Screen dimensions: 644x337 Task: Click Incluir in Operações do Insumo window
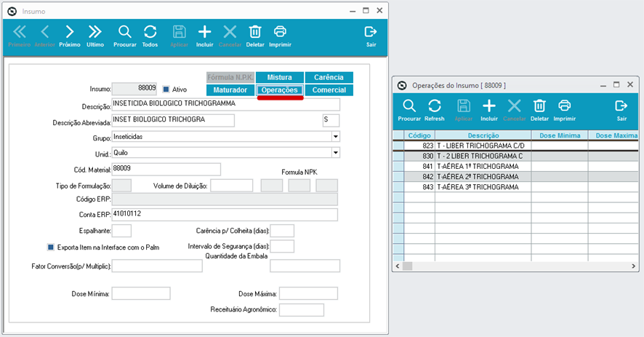[x=489, y=109]
